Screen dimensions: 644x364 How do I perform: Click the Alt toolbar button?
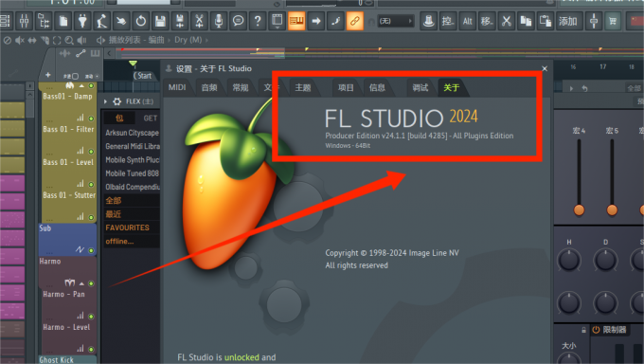coord(468,21)
